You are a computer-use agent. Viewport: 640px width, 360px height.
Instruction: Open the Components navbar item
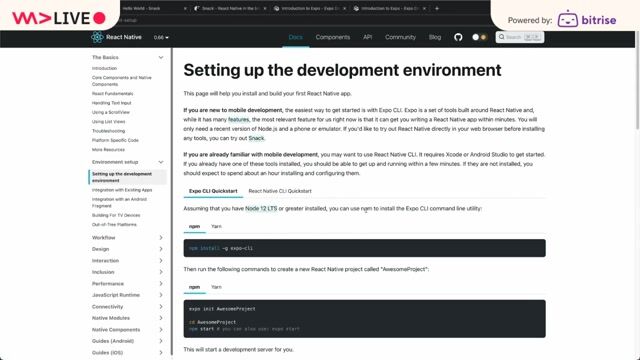click(x=333, y=37)
